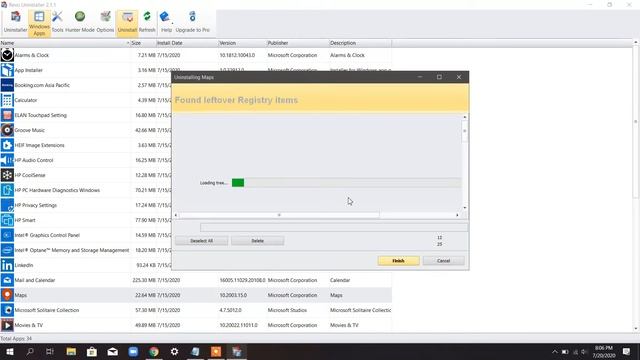Click Upgrade to Pro
The image size is (640, 360).
(192, 22)
